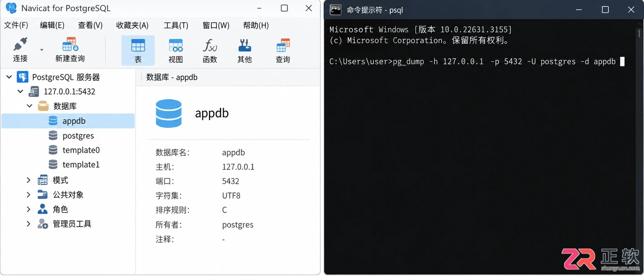Close the command prompt window
The width and height of the screenshot is (644, 276).
coord(631,9)
